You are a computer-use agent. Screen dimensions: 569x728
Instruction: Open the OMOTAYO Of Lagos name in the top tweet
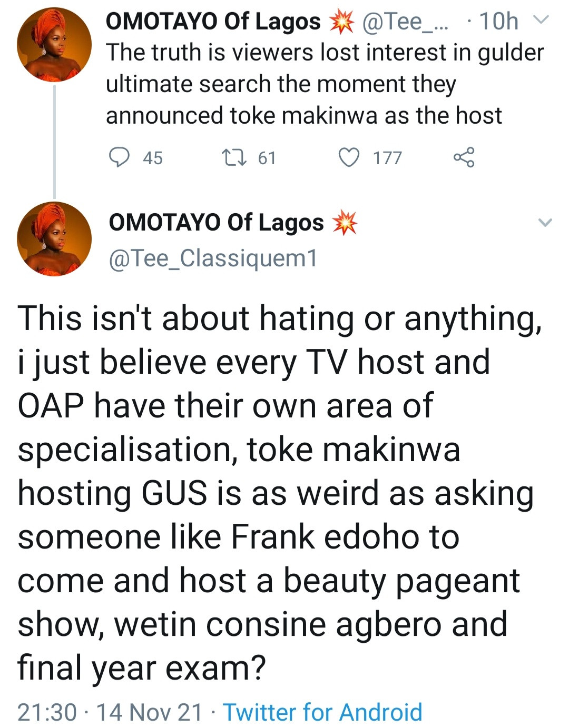pyautogui.click(x=213, y=22)
